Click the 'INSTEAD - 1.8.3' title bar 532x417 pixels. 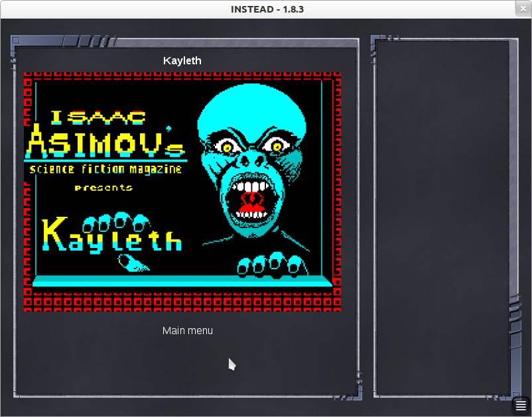click(267, 9)
